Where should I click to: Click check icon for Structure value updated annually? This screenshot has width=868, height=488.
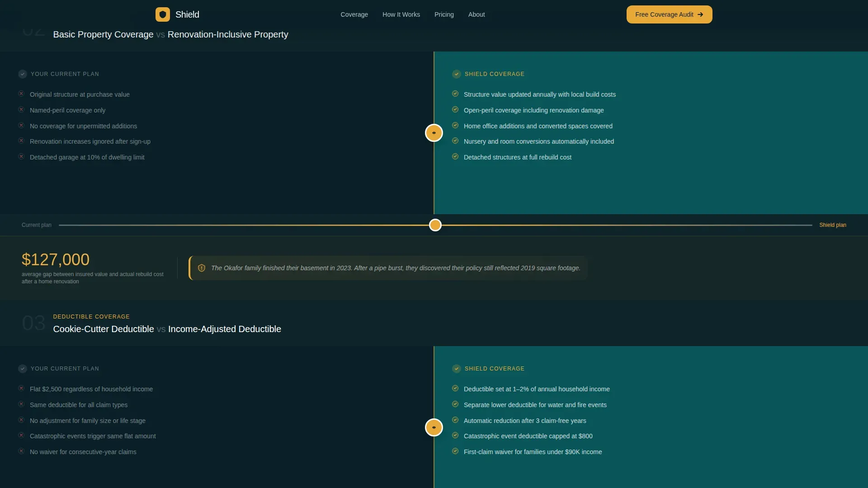coord(455,94)
